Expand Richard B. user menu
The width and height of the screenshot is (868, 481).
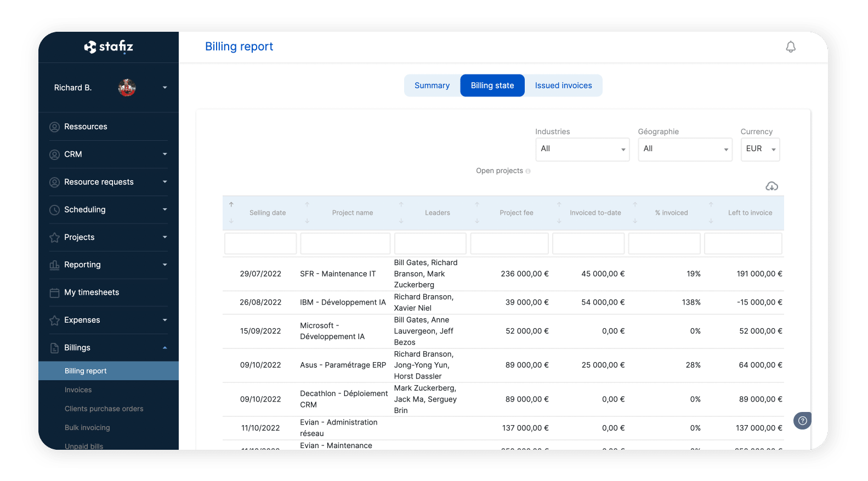[x=164, y=88]
